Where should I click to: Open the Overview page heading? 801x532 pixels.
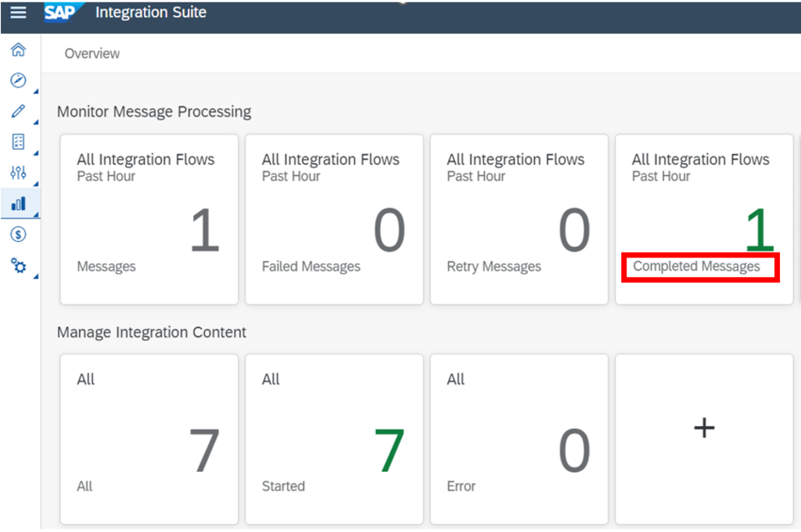(x=92, y=53)
